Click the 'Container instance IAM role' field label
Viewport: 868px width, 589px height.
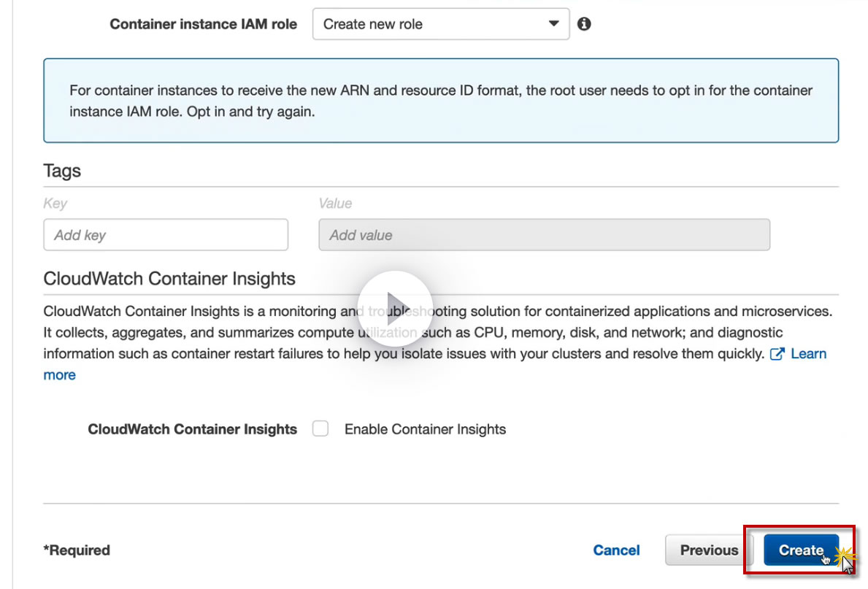(x=203, y=24)
